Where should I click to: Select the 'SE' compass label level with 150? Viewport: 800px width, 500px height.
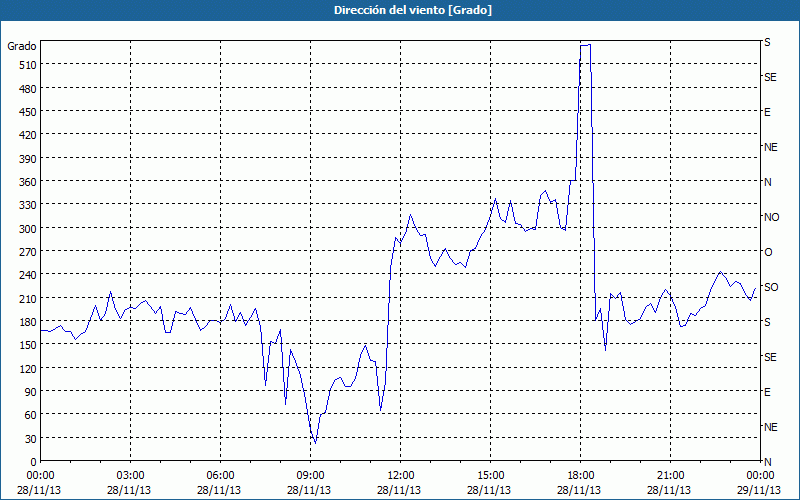(x=770, y=357)
